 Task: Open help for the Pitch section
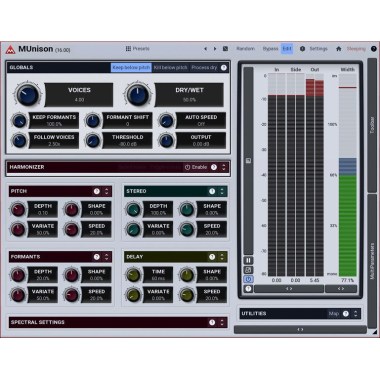pyautogui.click(x=97, y=191)
